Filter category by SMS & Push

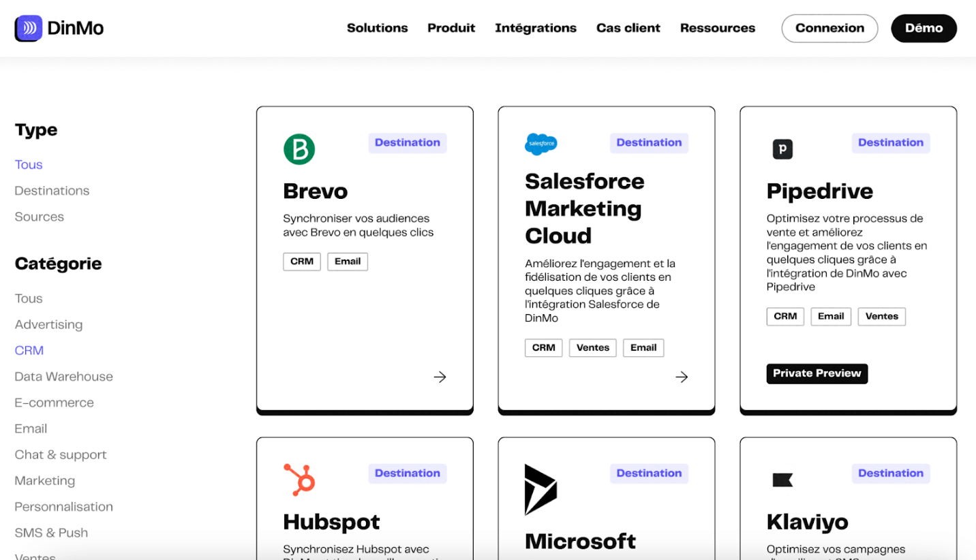coord(52,533)
